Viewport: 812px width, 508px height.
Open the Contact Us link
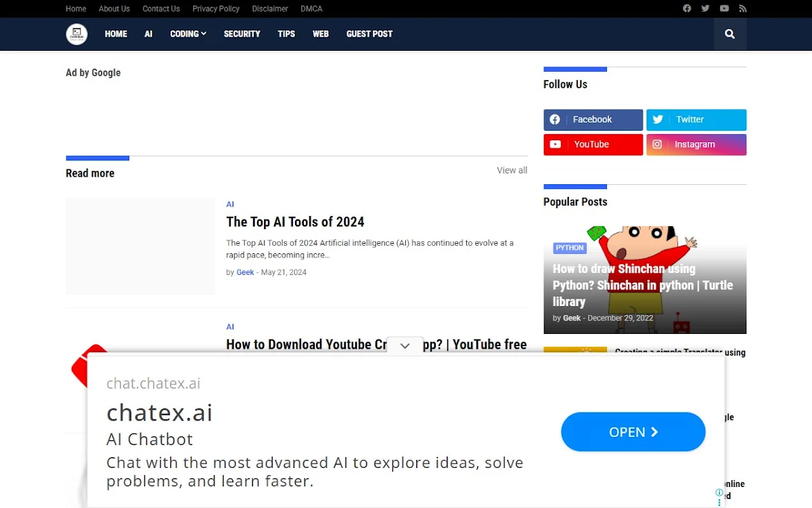pos(161,9)
